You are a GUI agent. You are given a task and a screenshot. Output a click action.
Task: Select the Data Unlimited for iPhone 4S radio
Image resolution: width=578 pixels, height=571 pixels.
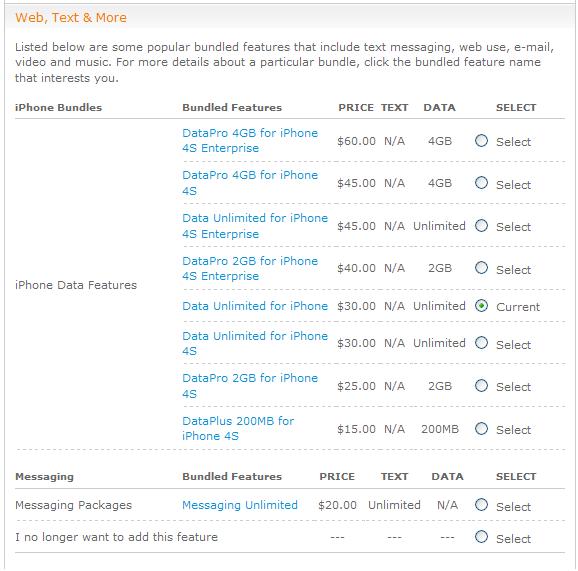pyautogui.click(x=481, y=343)
